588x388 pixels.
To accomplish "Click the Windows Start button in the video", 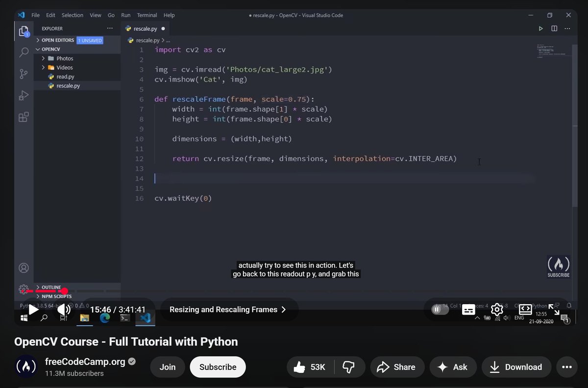I will coord(24,318).
